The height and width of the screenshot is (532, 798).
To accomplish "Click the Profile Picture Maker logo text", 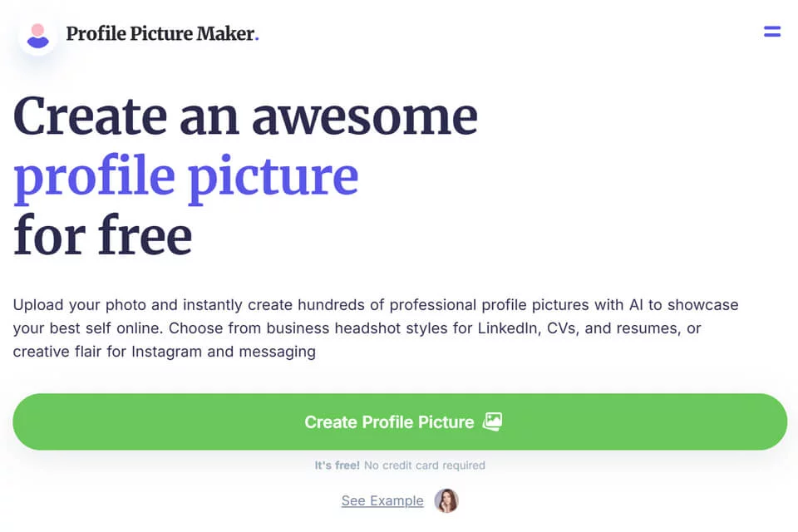I will pos(160,33).
